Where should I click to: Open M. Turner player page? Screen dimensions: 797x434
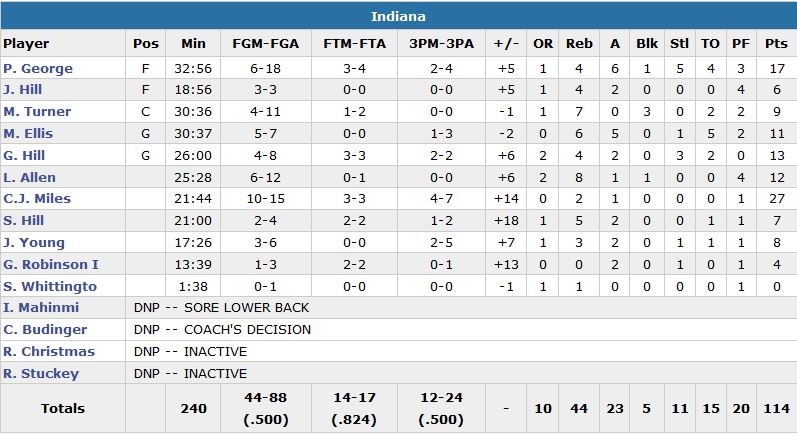pyautogui.click(x=36, y=112)
